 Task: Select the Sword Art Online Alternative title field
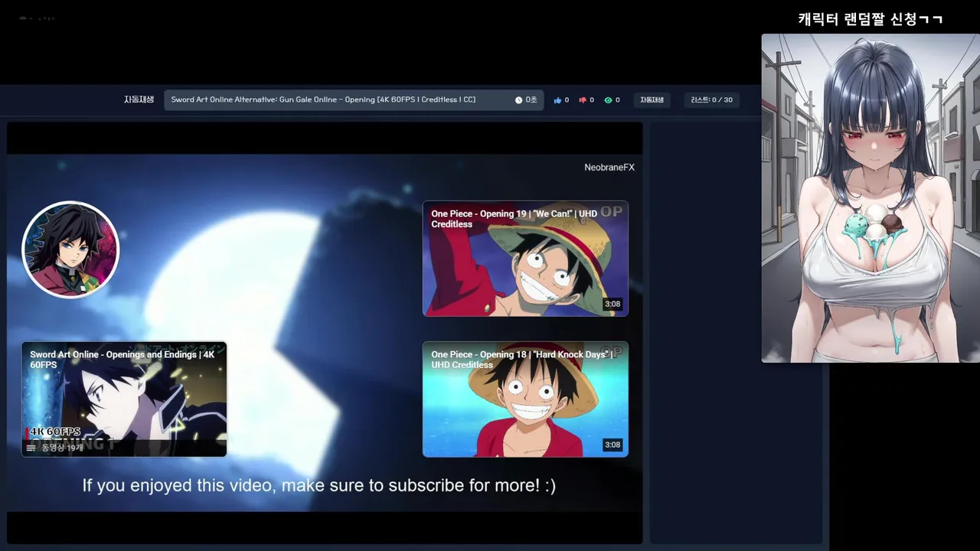click(x=354, y=99)
